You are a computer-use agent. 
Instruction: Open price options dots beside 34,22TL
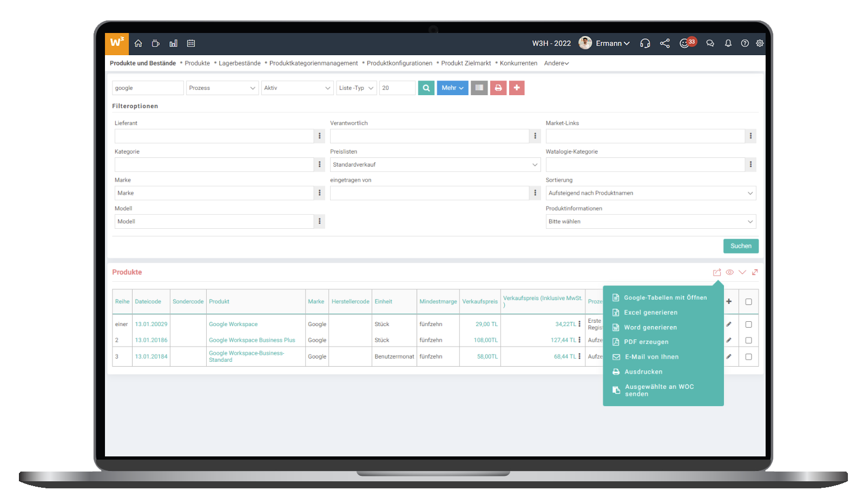(579, 324)
